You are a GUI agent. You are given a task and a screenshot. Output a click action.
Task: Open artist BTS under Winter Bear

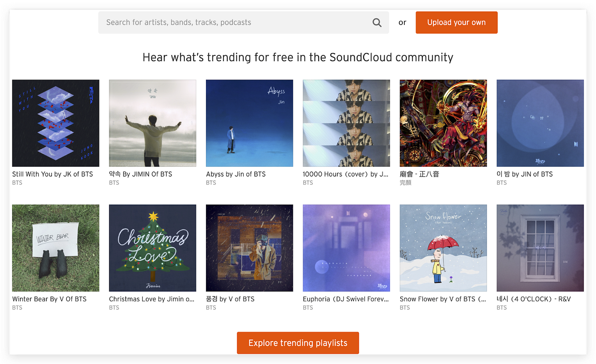17,308
